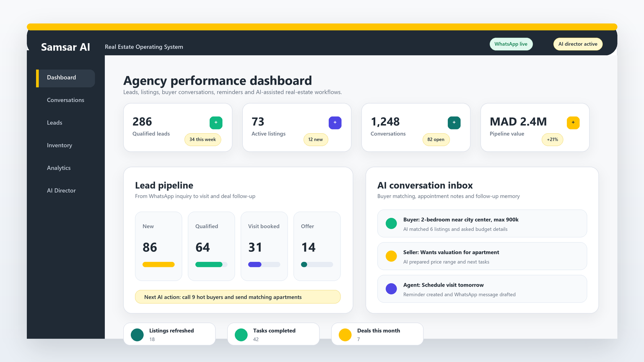The width and height of the screenshot is (644, 362).
Task: Open Dashboard in the sidebar
Action: point(65,78)
